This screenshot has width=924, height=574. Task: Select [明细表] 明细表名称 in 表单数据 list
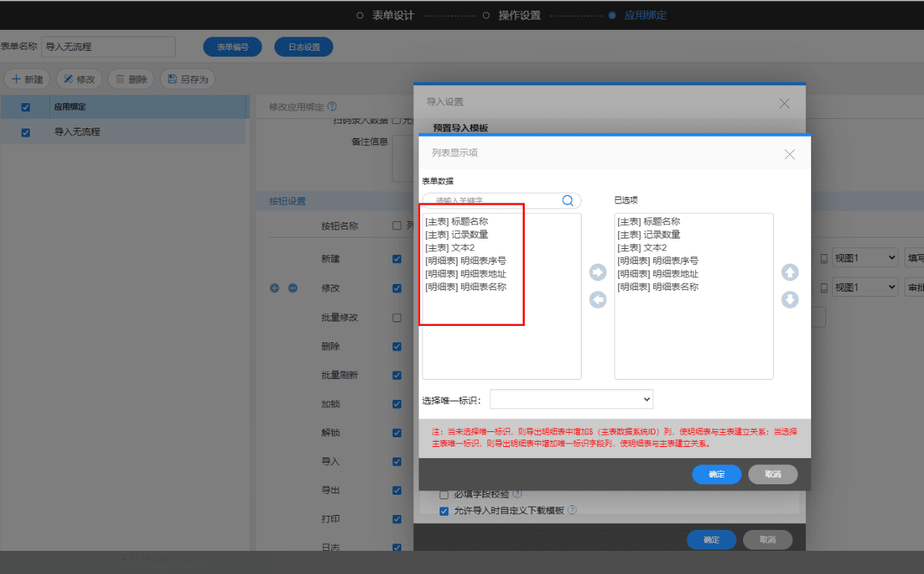(x=466, y=286)
